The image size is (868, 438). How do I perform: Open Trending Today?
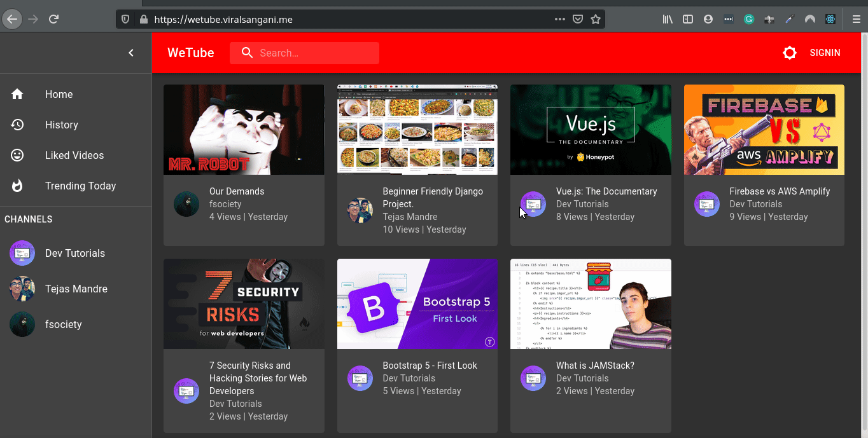coord(76,186)
